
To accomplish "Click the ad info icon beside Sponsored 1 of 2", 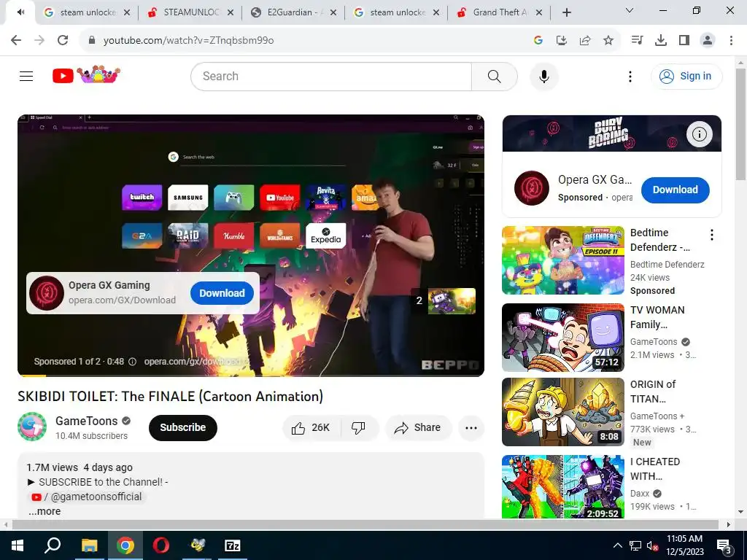I will (x=133, y=362).
